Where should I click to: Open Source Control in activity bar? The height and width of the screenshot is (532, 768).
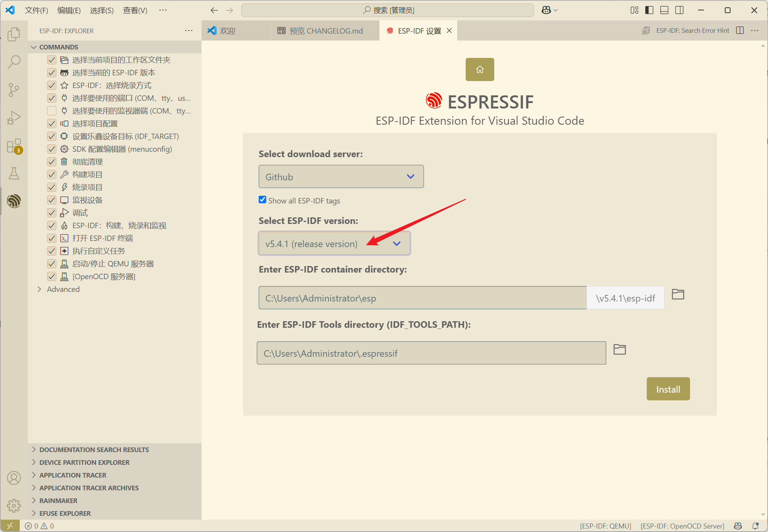pyautogui.click(x=14, y=90)
